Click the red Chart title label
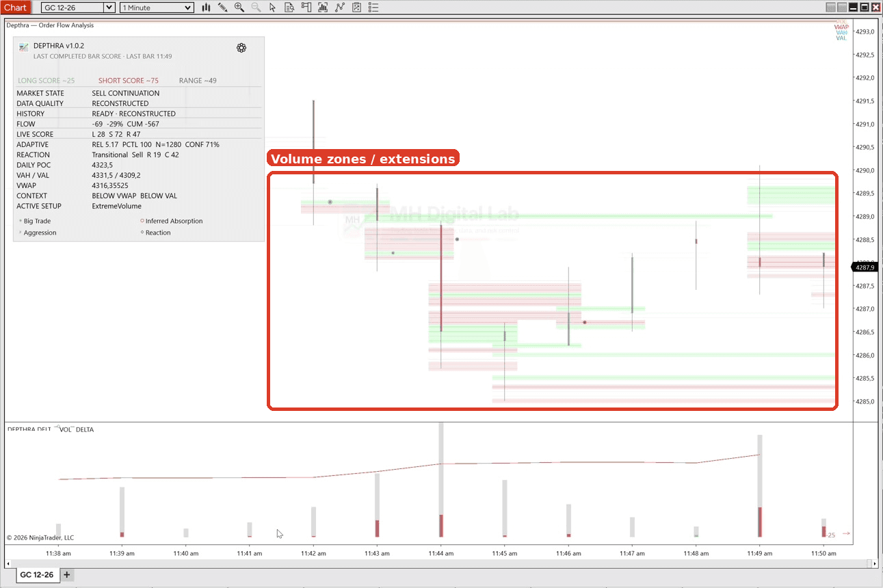This screenshot has height=588, width=883. [x=16, y=8]
